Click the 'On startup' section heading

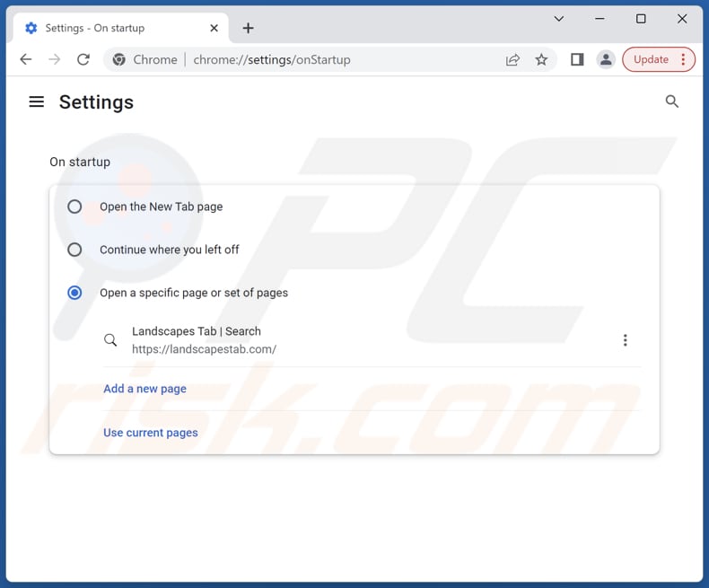(80, 162)
